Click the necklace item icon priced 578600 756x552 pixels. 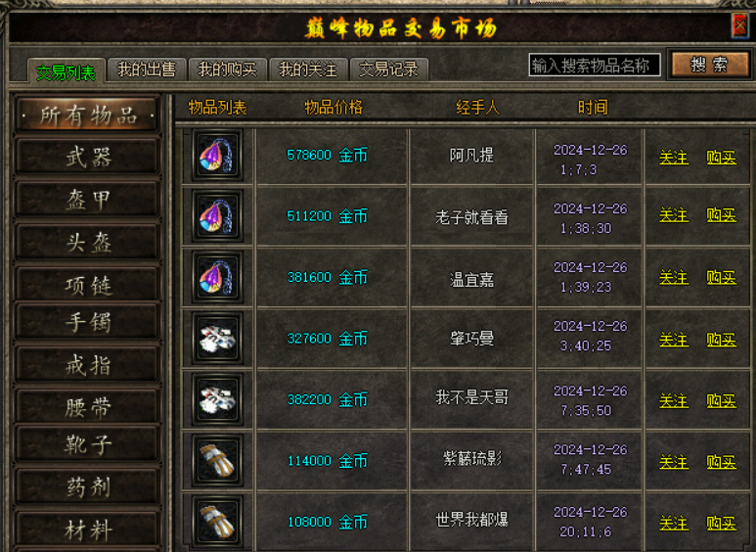[217, 155]
